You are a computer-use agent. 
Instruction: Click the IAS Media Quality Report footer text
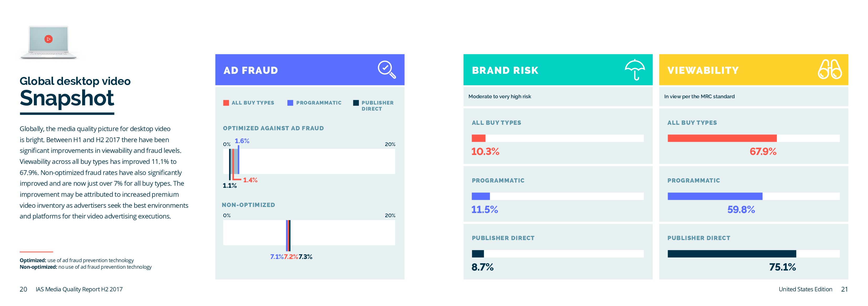(79, 289)
